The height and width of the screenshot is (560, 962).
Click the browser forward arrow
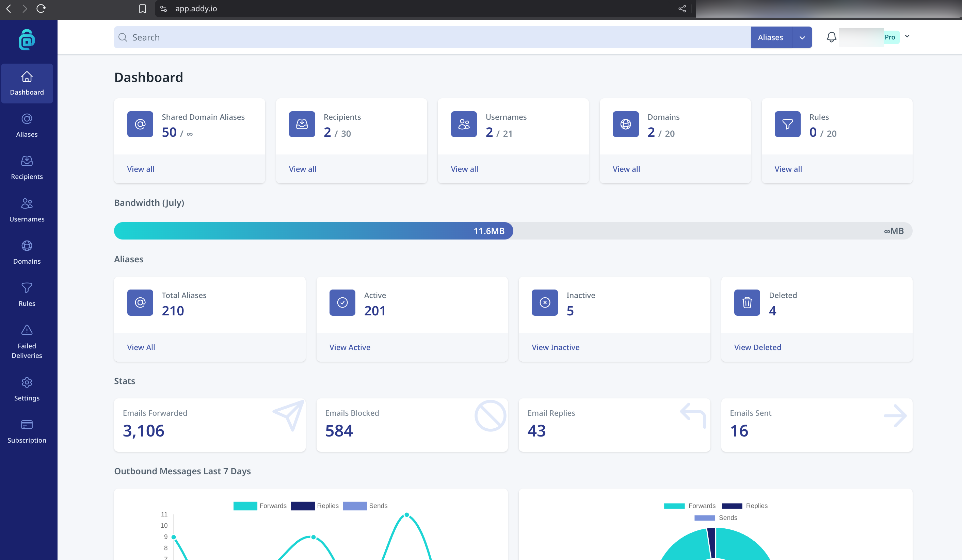click(x=25, y=9)
